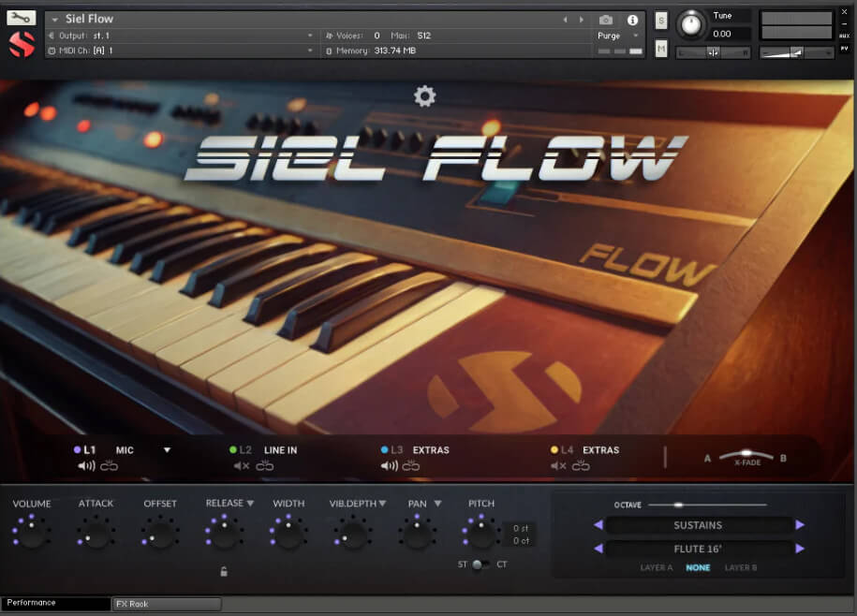Unmute layer L2 via muted speaker icon
The height and width of the screenshot is (616, 857).
point(242,466)
